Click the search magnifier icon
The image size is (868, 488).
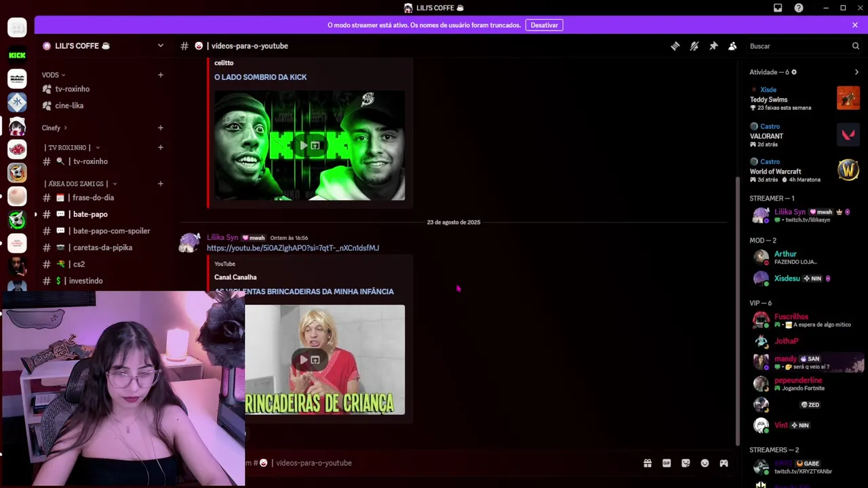856,46
